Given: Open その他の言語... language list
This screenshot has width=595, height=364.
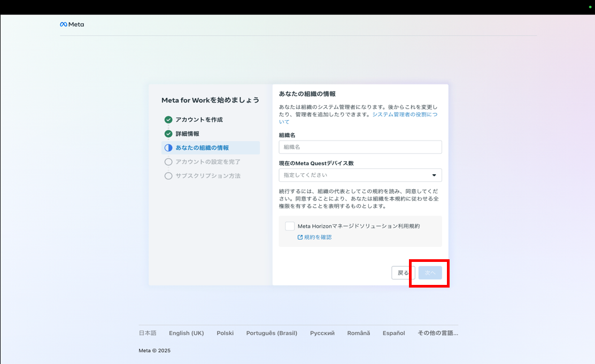Looking at the screenshot, I should (438, 333).
